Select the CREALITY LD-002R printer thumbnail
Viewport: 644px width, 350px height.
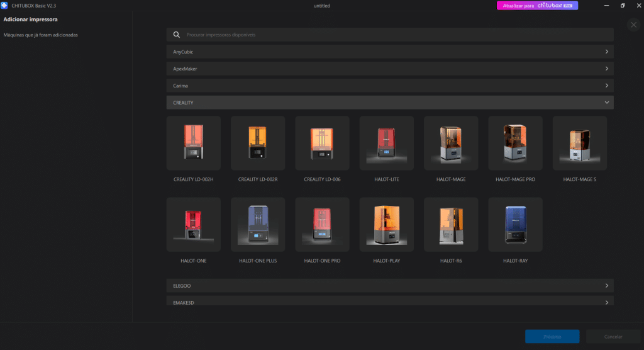coord(258,143)
